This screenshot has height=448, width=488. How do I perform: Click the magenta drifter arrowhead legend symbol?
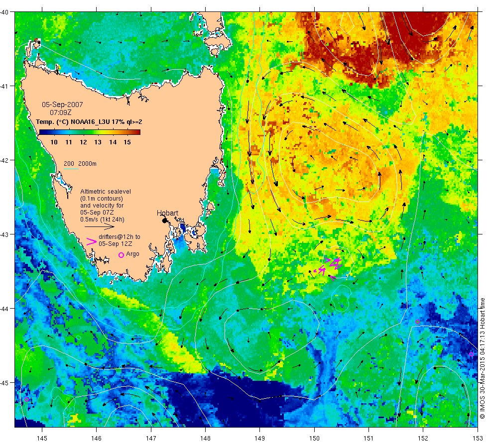(91, 241)
